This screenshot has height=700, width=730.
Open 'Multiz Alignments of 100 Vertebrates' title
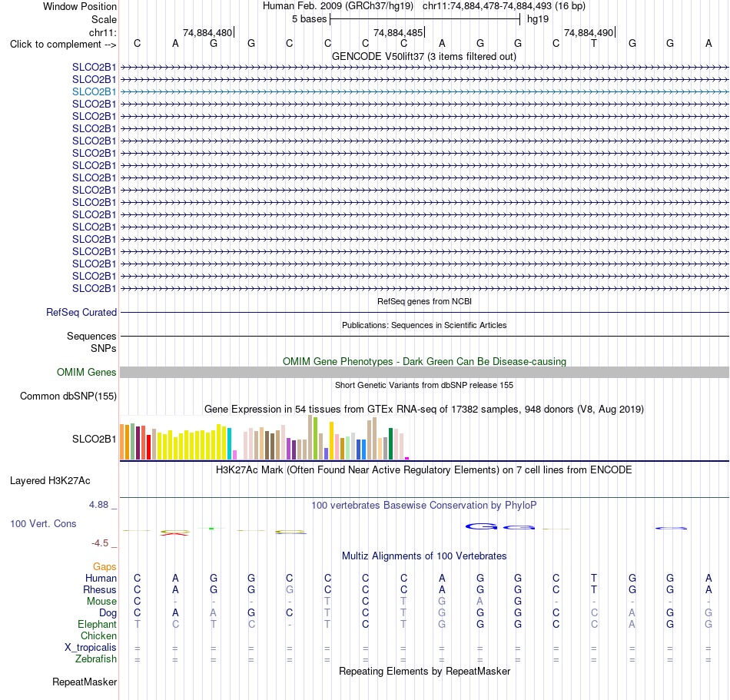click(424, 556)
